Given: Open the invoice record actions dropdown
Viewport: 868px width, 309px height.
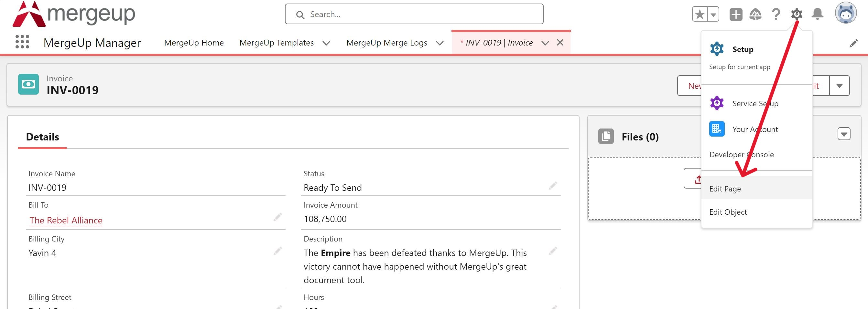Looking at the screenshot, I should pyautogui.click(x=839, y=86).
